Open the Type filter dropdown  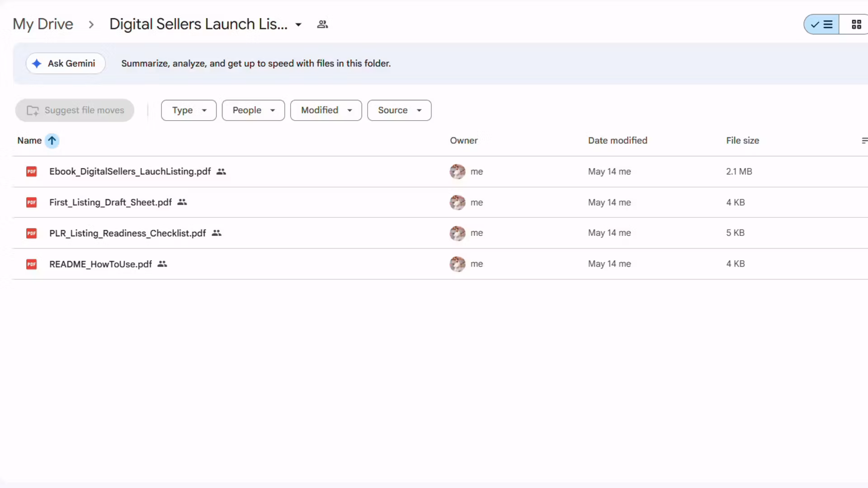189,110
